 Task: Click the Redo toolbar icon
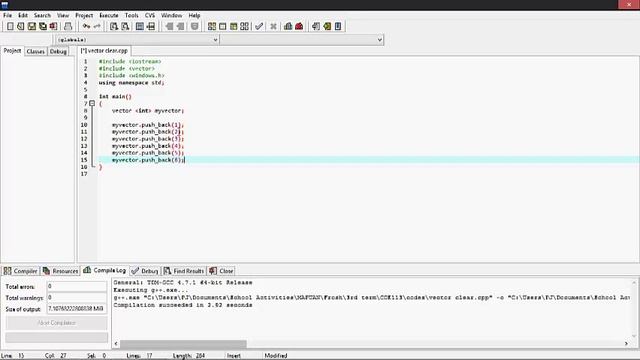coord(97,27)
